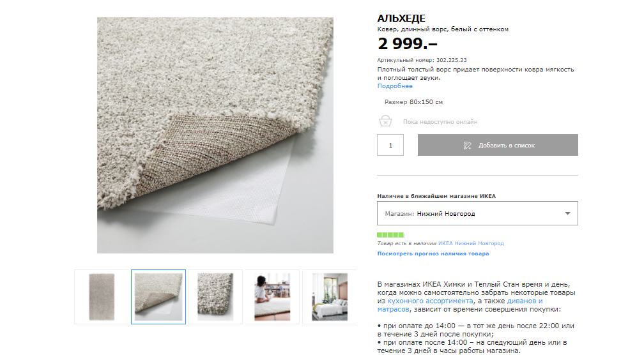644x355 pixels.
Task: Open the Нижний Новгород store selector
Action: (x=477, y=213)
